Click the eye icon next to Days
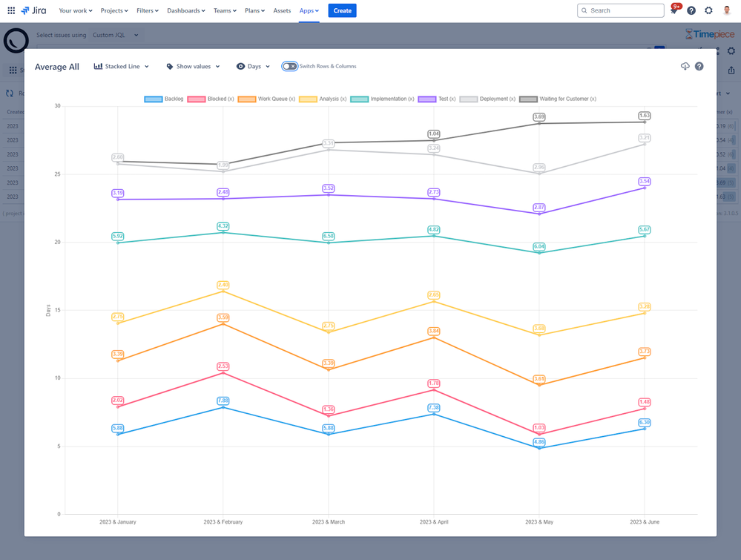Image resolution: width=741 pixels, height=560 pixels. [240, 66]
